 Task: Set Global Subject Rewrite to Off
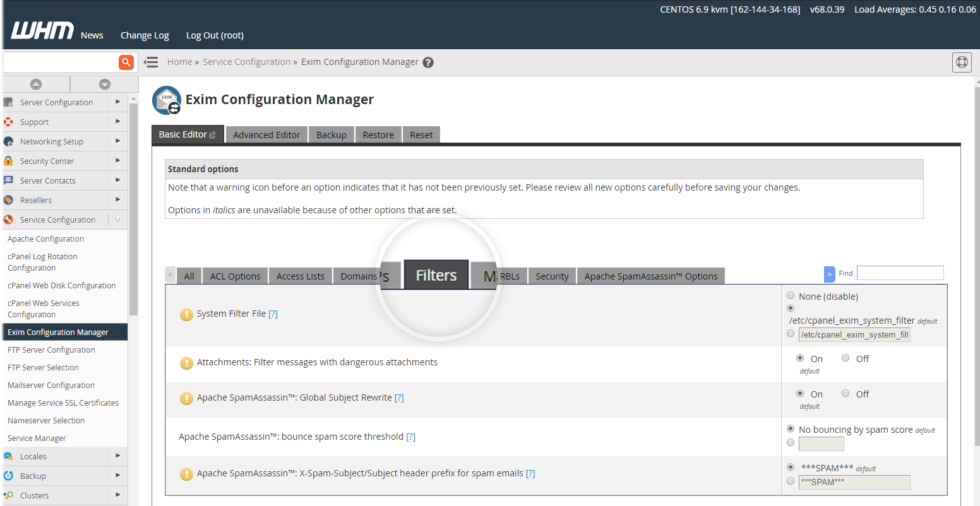coord(846,393)
